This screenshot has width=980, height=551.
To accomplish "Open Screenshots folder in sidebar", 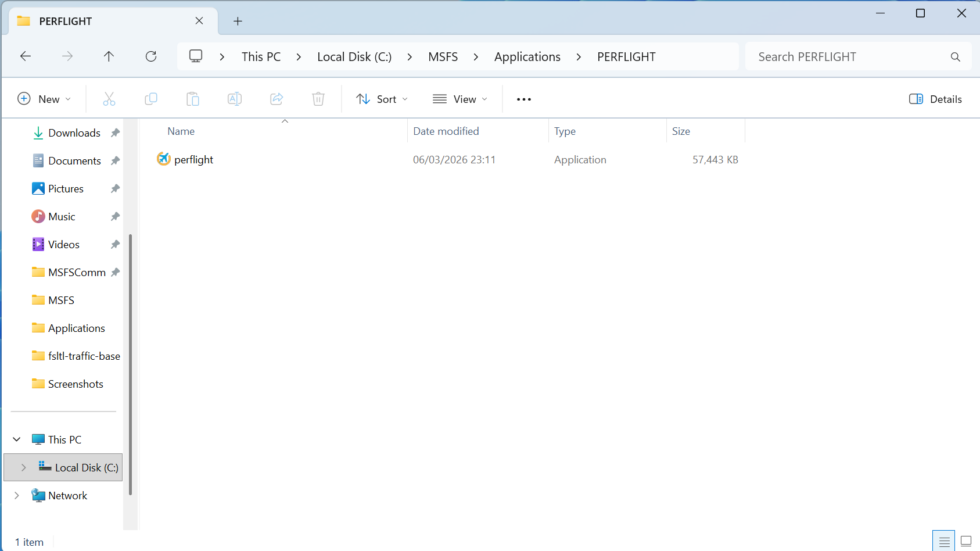I will 76,384.
